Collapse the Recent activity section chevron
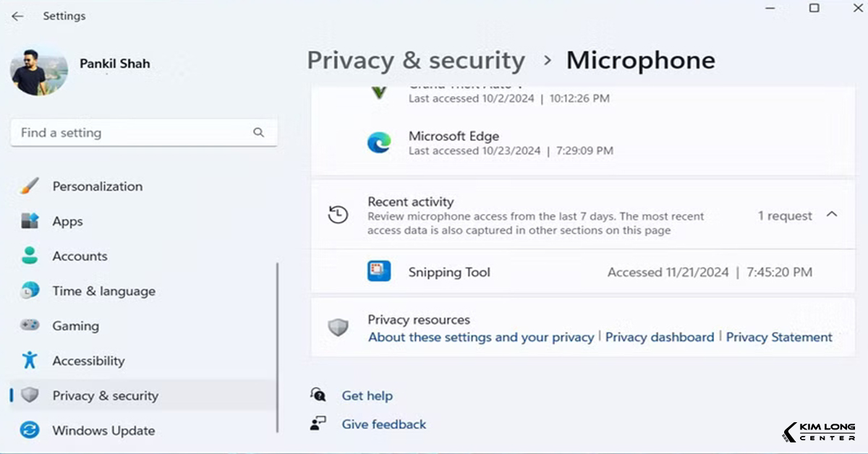The image size is (868, 454). click(832, 215)
